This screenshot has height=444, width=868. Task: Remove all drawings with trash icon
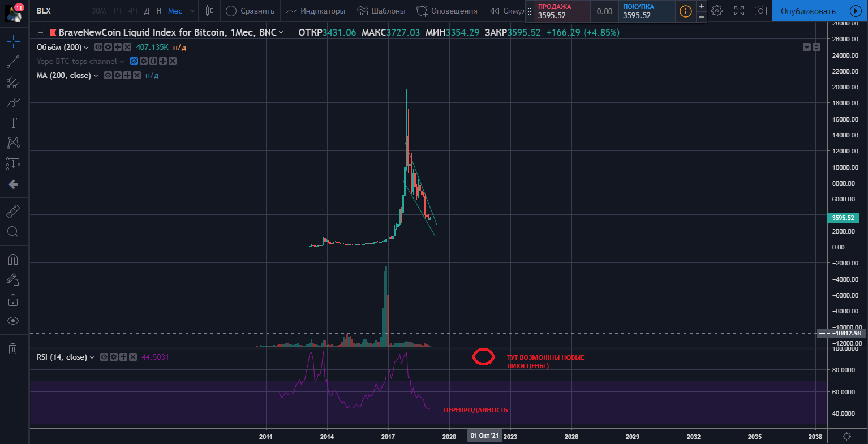tap(13, 348)
